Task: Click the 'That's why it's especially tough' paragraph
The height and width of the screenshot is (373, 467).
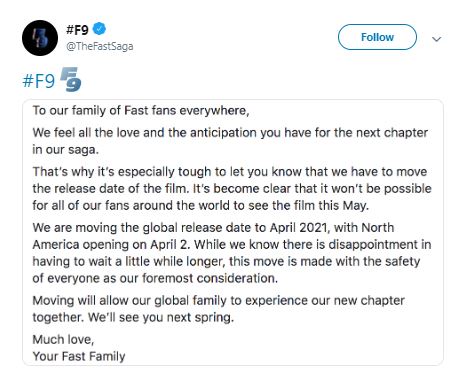Action: click(x=232, y=188)
